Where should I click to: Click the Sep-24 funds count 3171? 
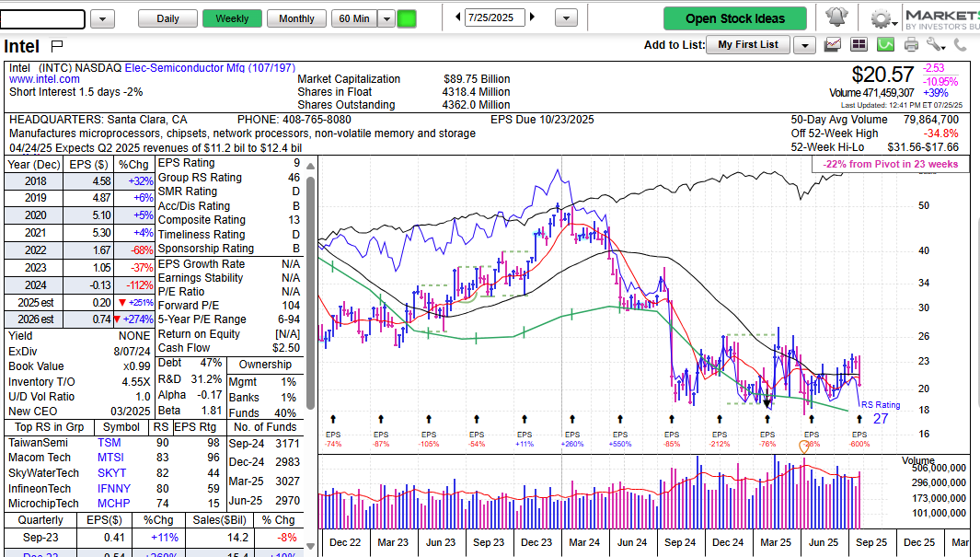pyautogui.click(x=287, y=443)
